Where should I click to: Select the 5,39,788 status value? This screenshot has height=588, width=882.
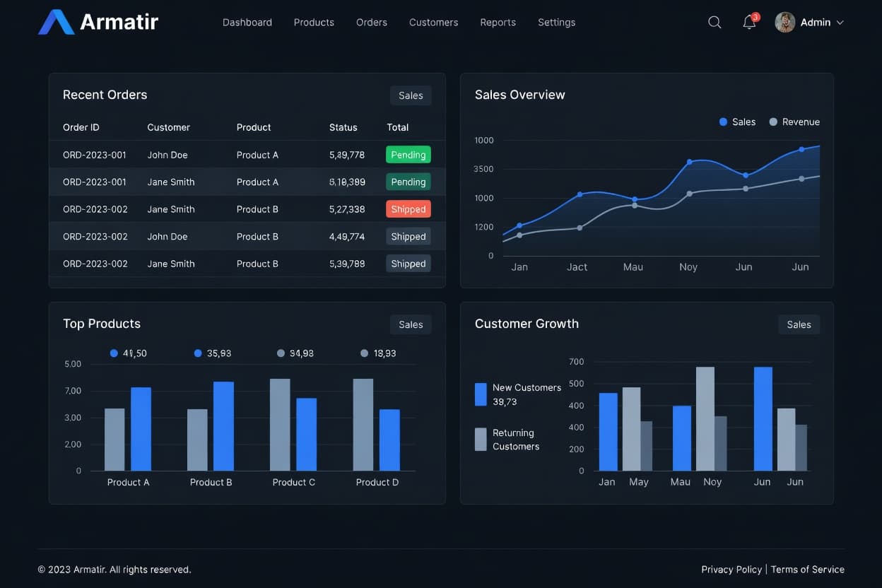pos(347,264)
